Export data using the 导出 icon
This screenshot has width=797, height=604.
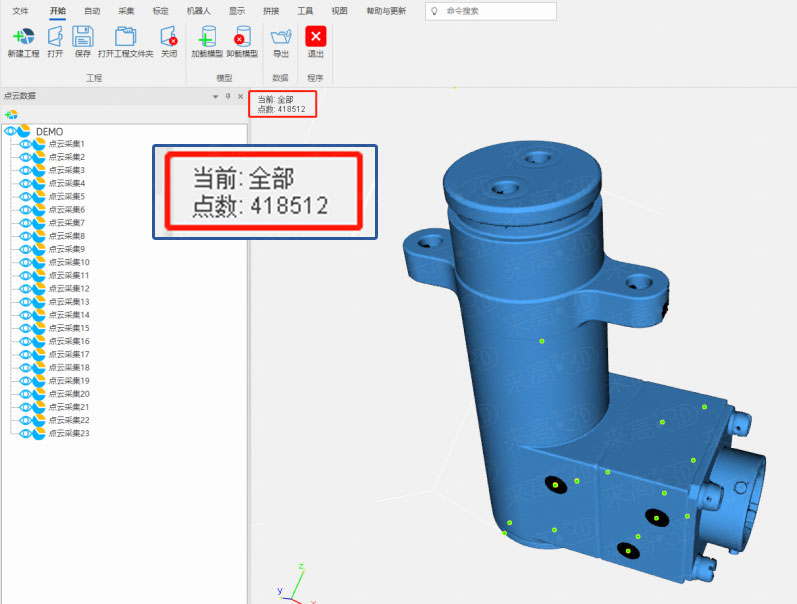281,38
